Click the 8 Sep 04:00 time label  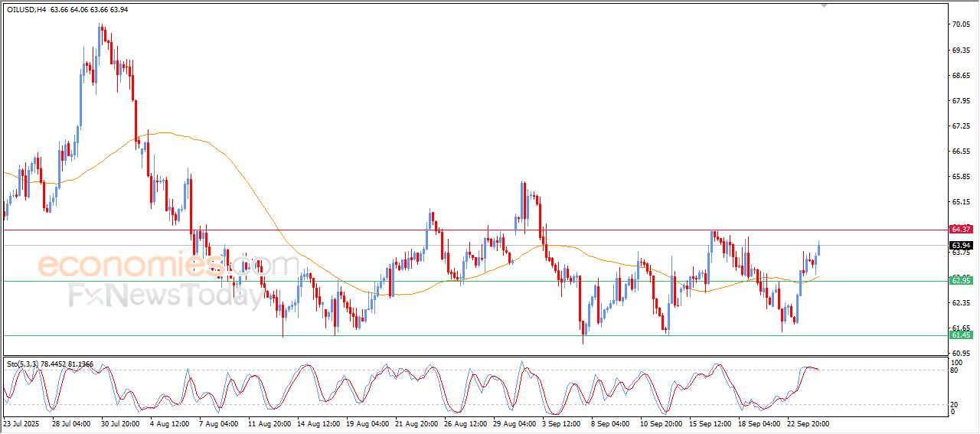[x=610, y=423]
